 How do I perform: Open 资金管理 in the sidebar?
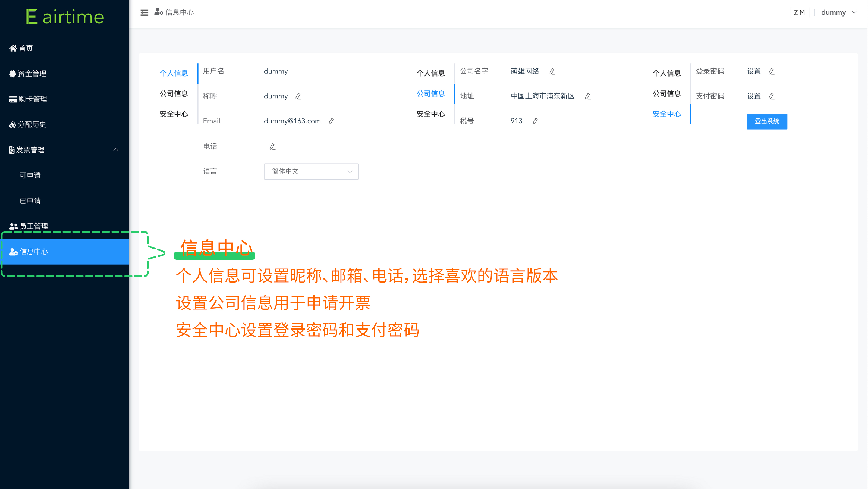click(64, 73)
